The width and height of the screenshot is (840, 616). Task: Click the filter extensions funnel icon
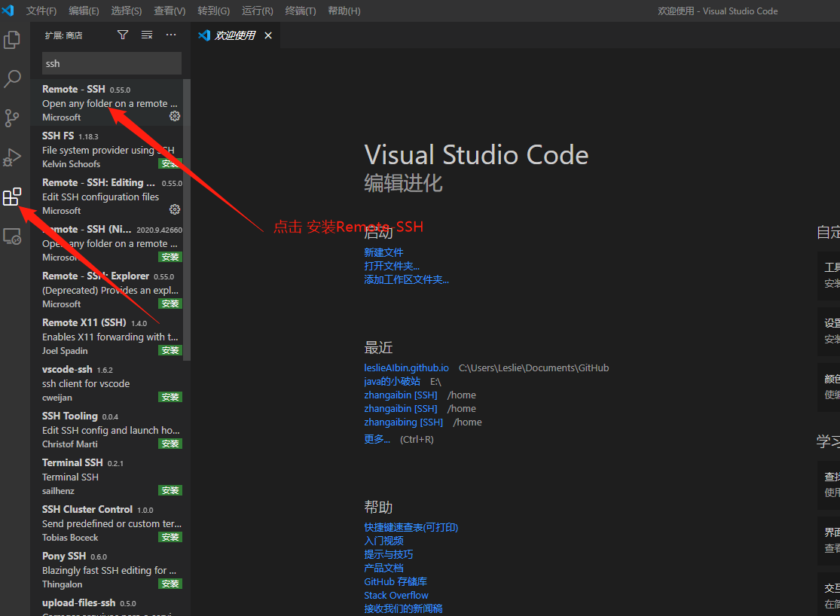coord(123,35)
